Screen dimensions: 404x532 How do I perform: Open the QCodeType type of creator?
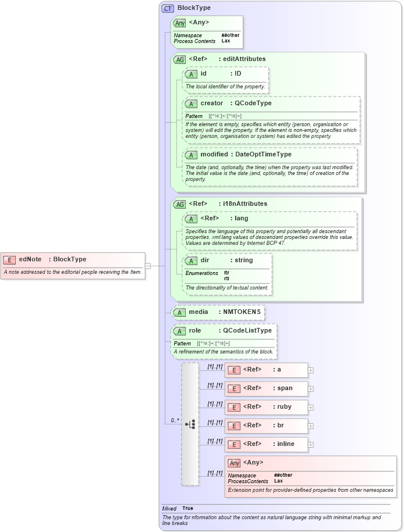point(253,103)
